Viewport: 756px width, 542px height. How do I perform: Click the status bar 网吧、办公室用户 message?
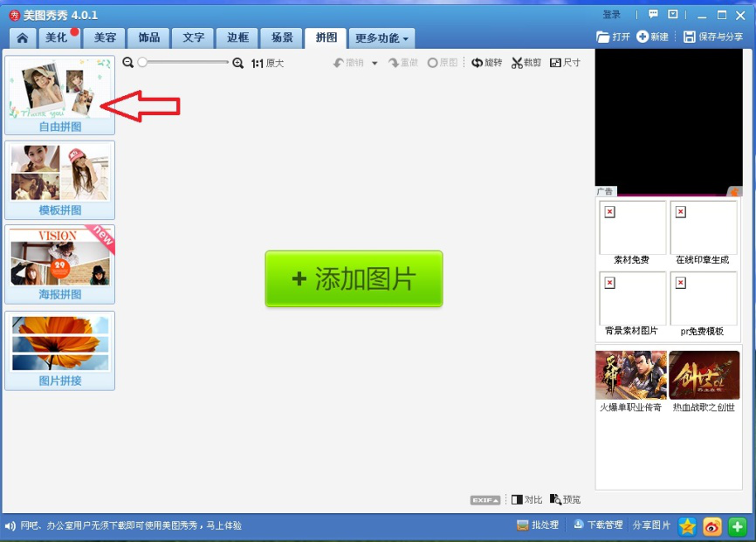tap(131, 525)
